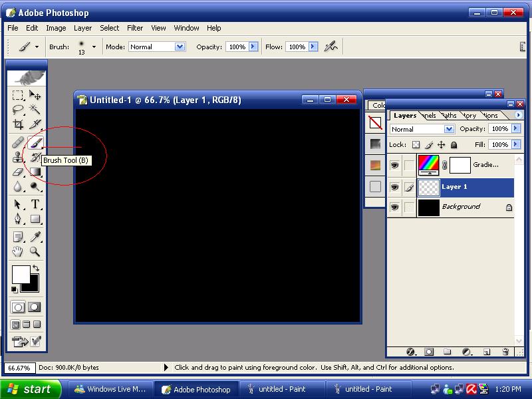Screen dimensions: 532x399
Task: Enable airbrush mode in options bar
Action: click(331, 47)
